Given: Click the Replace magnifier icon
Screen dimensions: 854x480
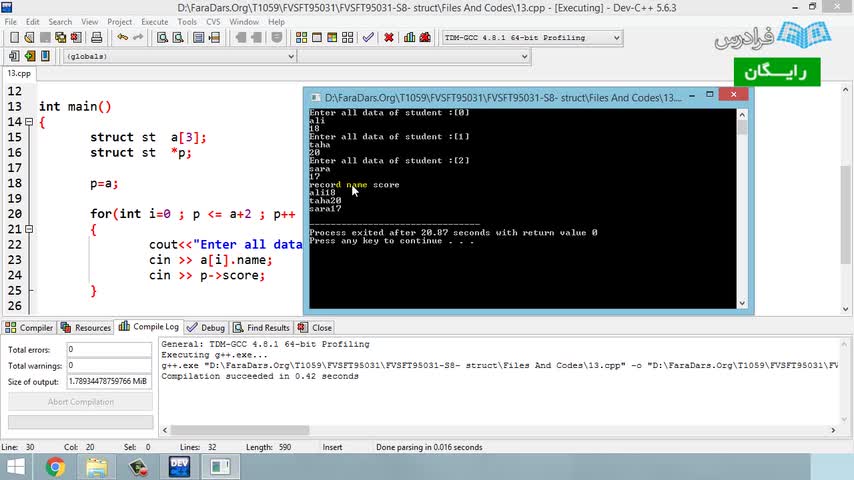Looking at the screenshot, I should (178, 38).
